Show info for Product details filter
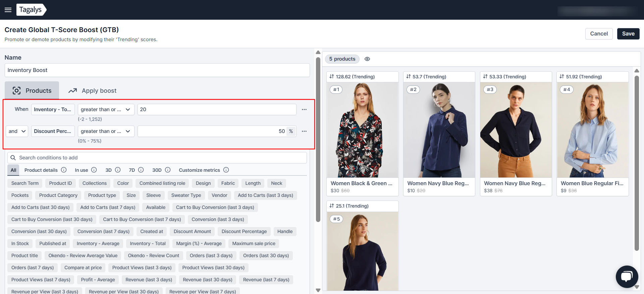The height and width of the screenshot is (294, 644). point(64,170)
